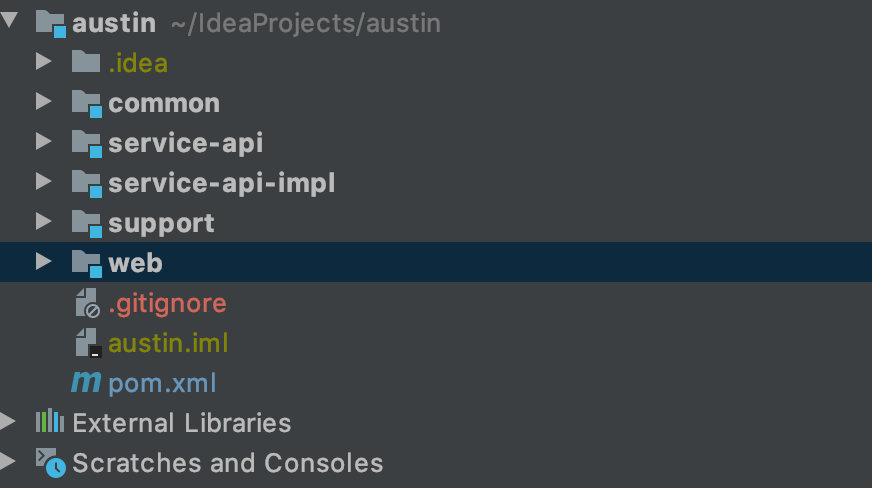
Task: Click the Scratches and Consoles icon
Action: click(50, 463)
